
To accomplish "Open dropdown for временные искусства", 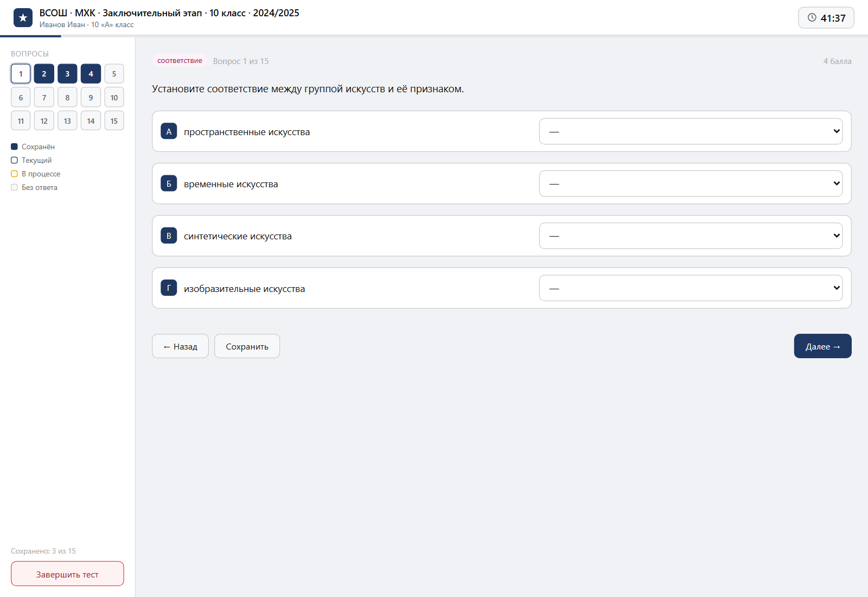I will (691, 183).
